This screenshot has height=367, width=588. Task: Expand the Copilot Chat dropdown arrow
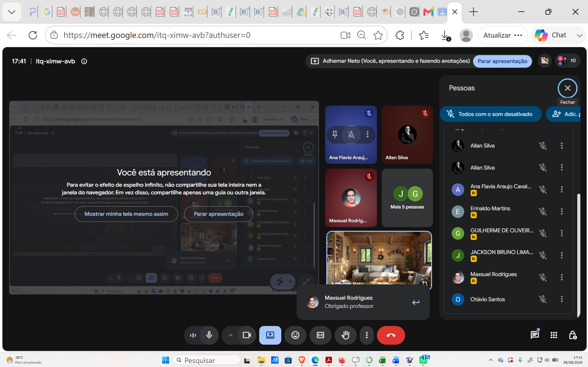(579, 35)
